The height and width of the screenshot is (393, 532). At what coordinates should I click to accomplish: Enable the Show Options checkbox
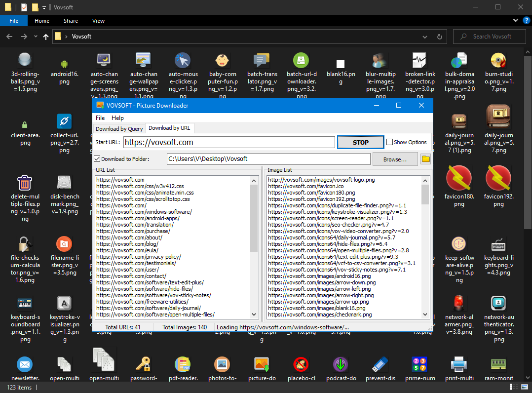click(389, 142)
